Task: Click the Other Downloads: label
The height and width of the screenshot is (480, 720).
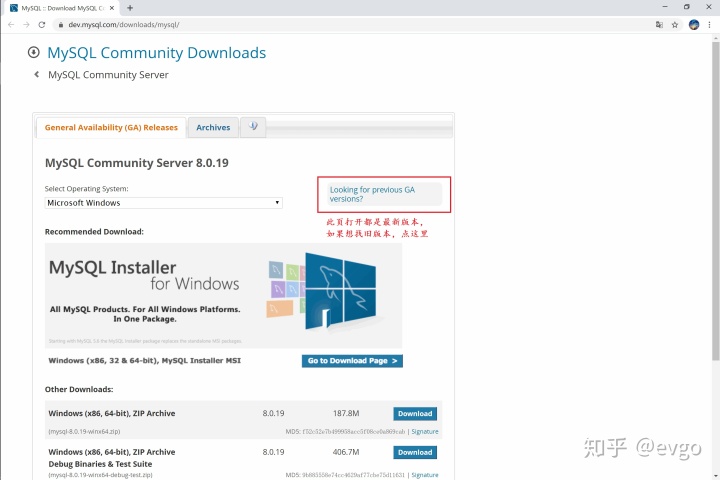Action: pos(79,390)
